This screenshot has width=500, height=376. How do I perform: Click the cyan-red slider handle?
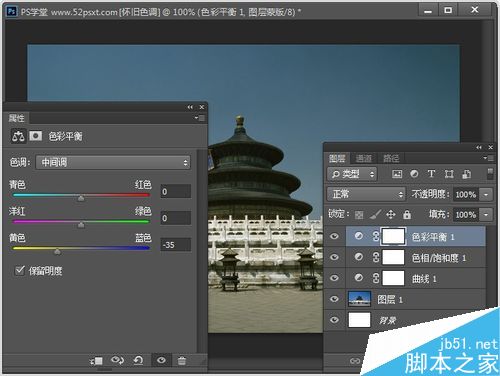pyautogui.click(x=81, y=198)
